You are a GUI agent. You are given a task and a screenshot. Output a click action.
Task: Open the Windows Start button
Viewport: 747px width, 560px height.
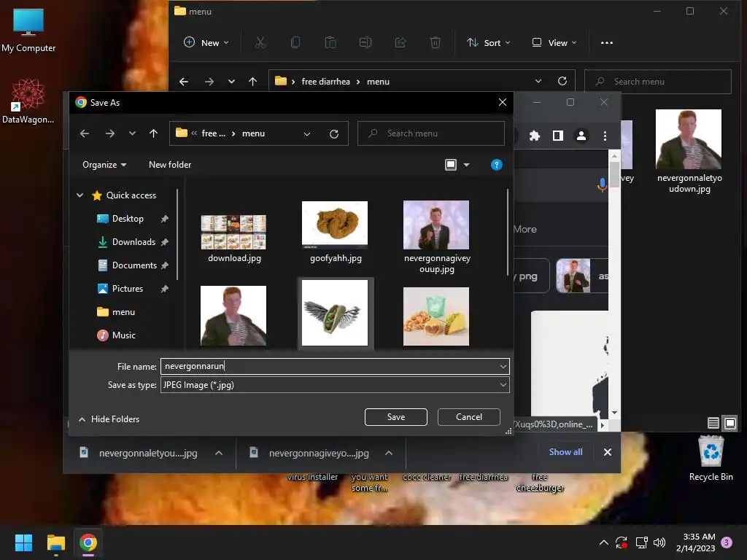click(x=23, y=542)
